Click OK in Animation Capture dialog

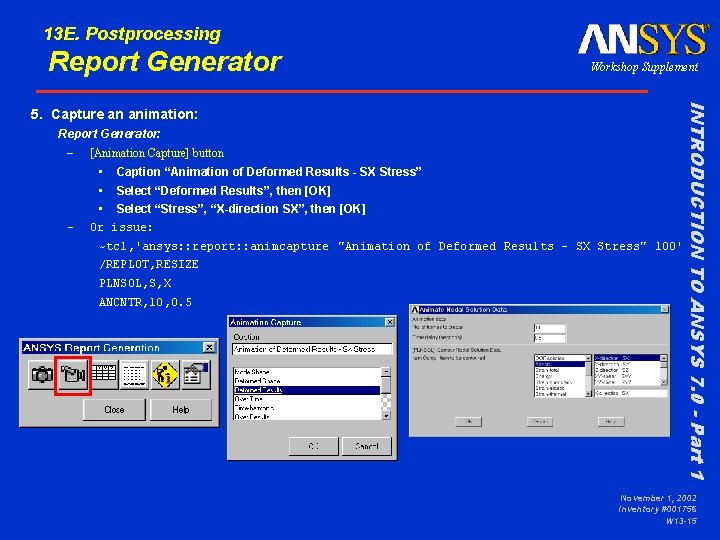(x=314, y=446)
